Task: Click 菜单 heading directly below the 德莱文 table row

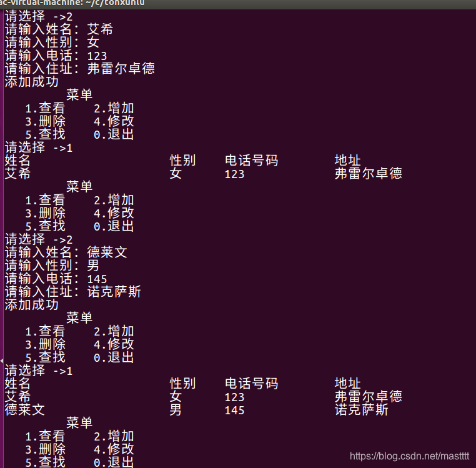Action: click(x=79, y=423)
